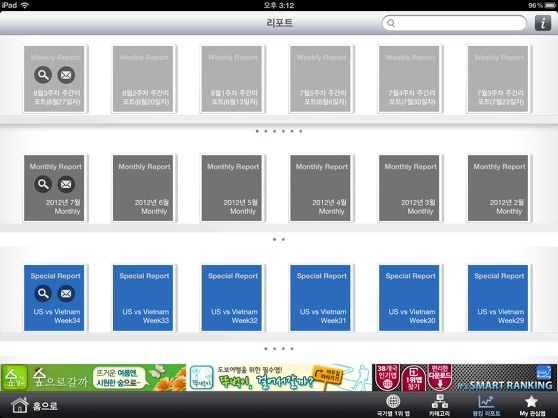Open Special Report US vs Vietnam Week33
This screenshot has height=418, width=558.
pyautogui.click(x=143, y=298)
